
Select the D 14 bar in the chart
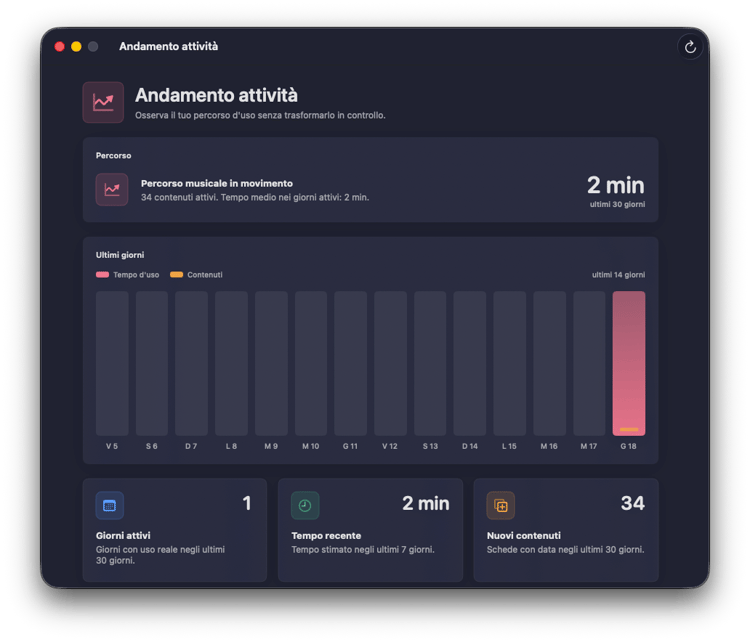coord(470,363)
